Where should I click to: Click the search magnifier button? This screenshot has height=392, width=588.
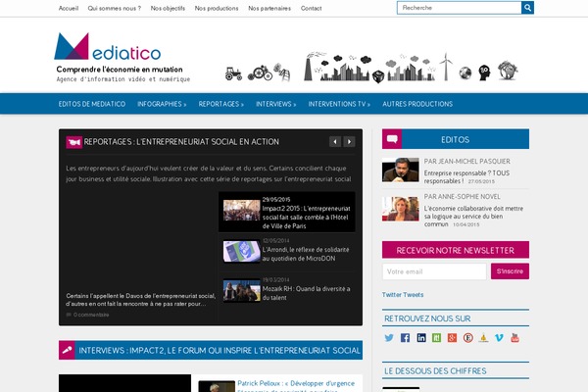(527, 8)
